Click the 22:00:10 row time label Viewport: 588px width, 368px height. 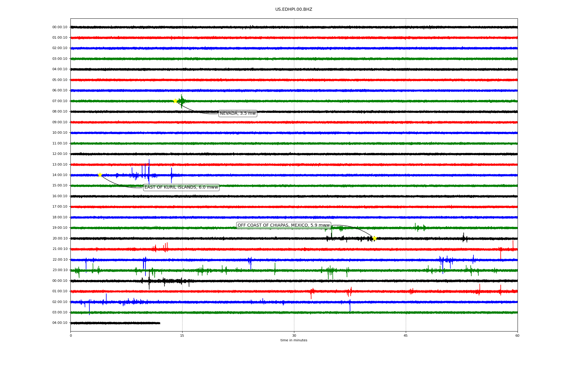click(60, 260)
